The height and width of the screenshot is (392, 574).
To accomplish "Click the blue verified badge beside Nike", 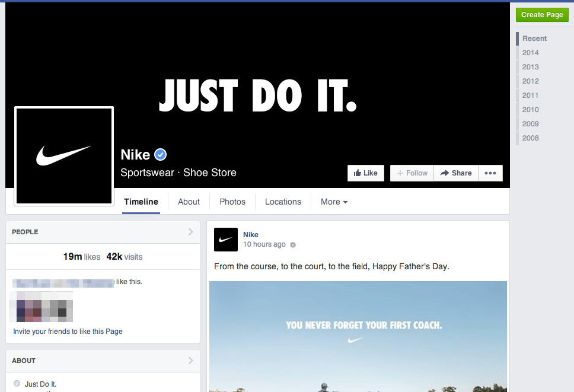I will 160,154.
